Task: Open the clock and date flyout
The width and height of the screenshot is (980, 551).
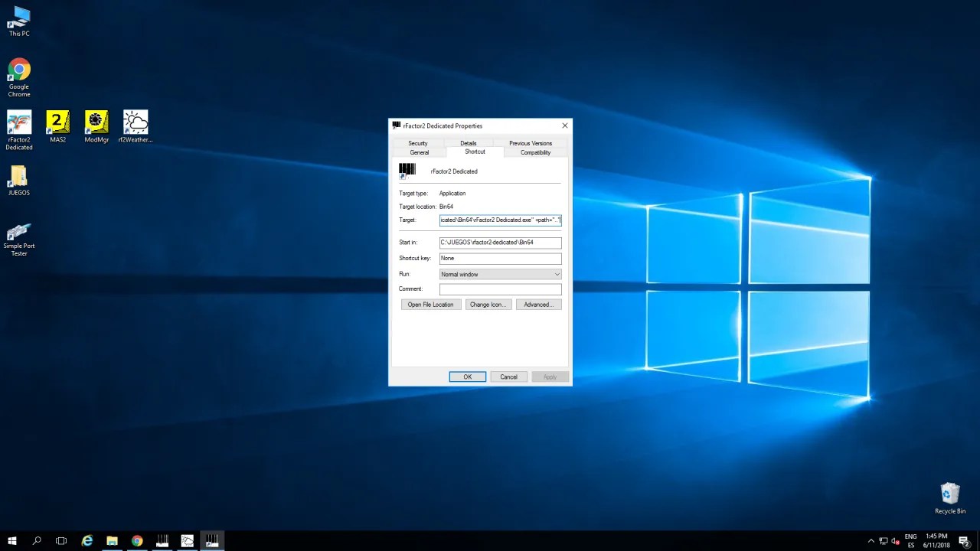Action: [937, 541]
